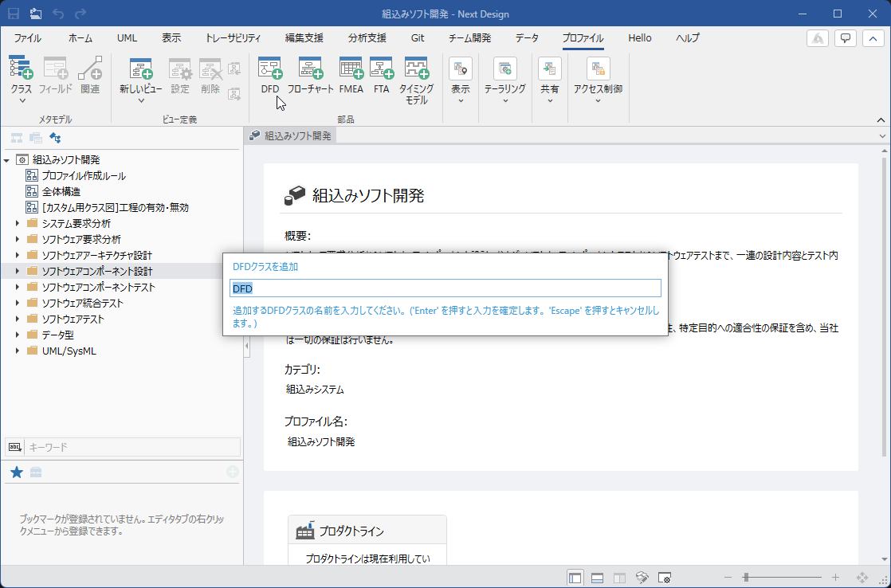
Task: Click the keyword search mode icon
Action: pyautogui.click(x=15, y=447)
